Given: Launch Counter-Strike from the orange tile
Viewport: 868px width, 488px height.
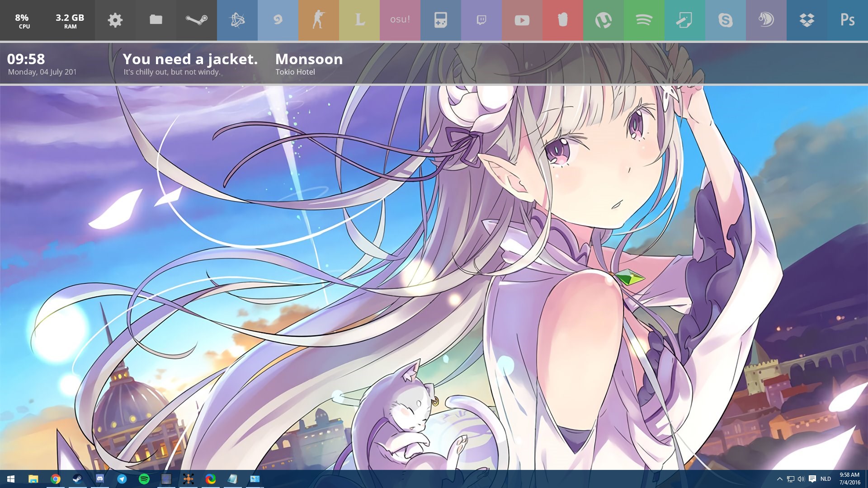Looking at the screenshot, I should pyautogui.click(x=318, y=20).
